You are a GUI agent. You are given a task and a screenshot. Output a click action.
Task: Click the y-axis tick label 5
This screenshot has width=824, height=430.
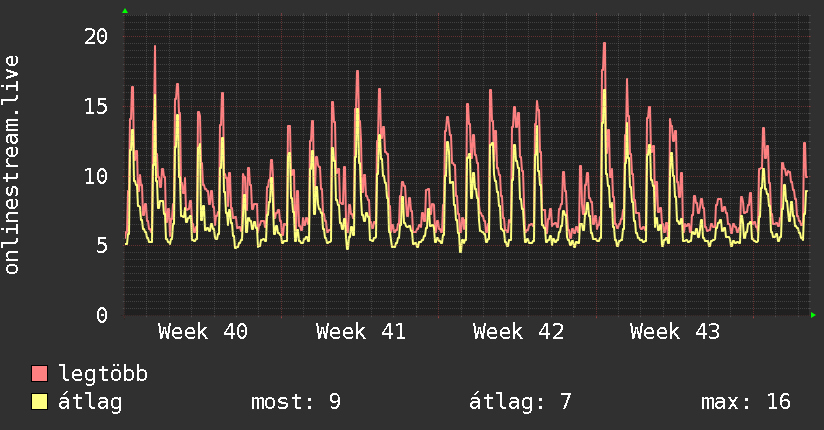click(102, 245)
